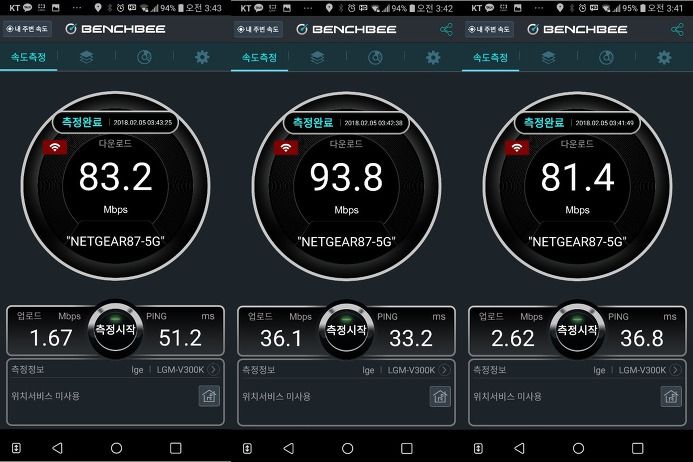Screen dimensions: 693x462
Task: Tap the home location icon on the 36.1 upload screen
Action: pos(440,396)
